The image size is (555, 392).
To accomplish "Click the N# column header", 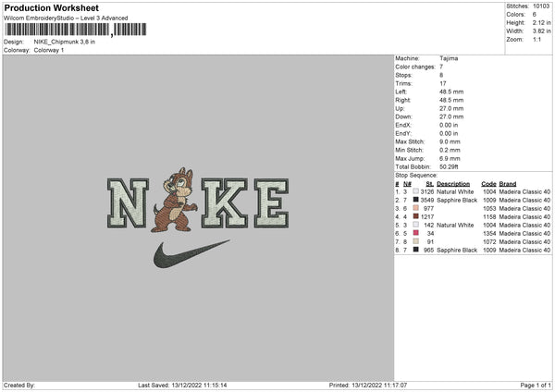I will point(407,184).
